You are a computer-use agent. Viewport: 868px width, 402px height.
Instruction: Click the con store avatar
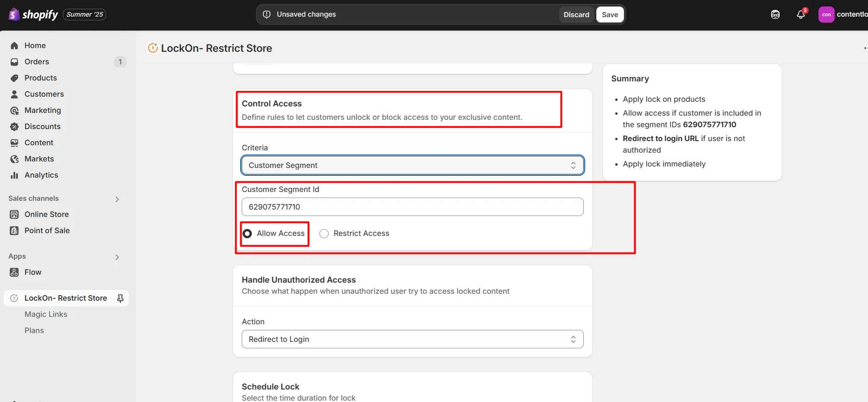pyautogui.click(x=826, y=14)
